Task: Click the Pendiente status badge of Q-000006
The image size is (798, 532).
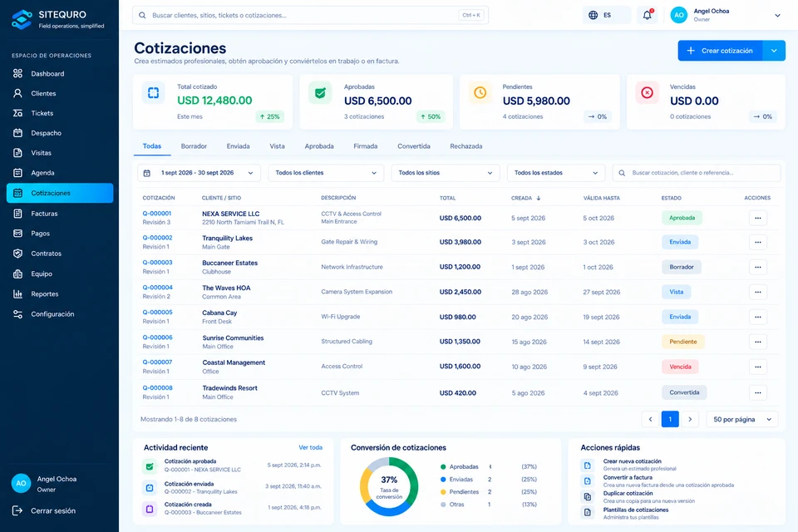Action: point(683,342)
